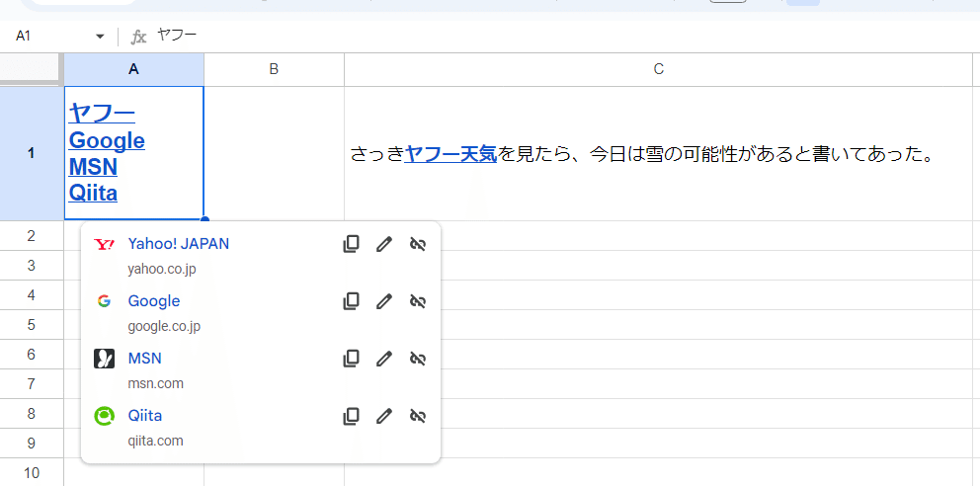Select row 2 header
The width and height of the screenshot is (980, 486).
[x=32, y=235]
